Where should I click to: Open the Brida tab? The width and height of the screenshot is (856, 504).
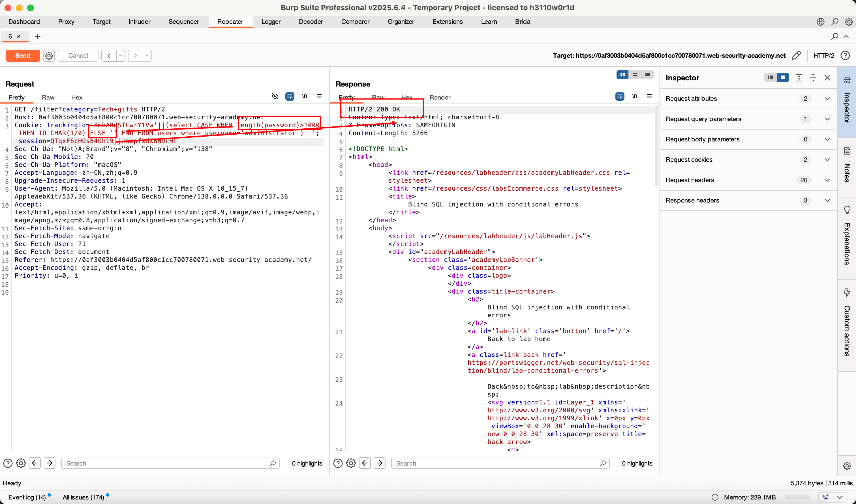pyautogui.click(x=523, y=22)
